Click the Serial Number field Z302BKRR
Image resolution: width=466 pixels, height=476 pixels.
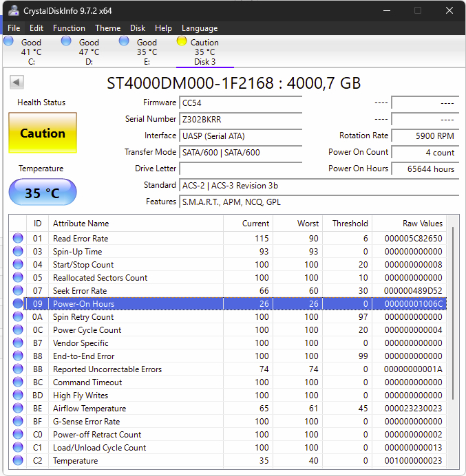241,119
